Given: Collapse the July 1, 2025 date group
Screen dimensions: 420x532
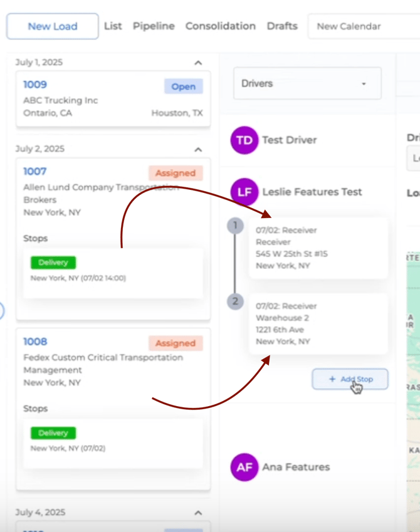Looking at the screenshot, I should click(198, 63).
